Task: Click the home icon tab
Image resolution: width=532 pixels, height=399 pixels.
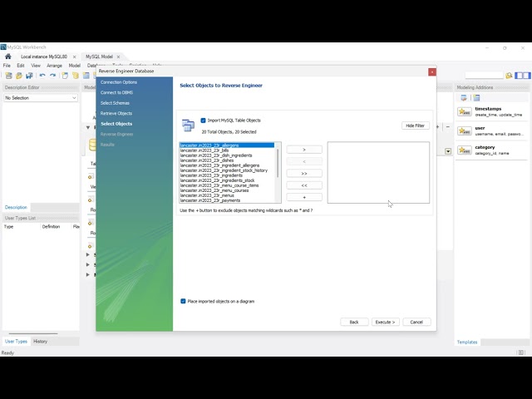Action: [8, 57]
